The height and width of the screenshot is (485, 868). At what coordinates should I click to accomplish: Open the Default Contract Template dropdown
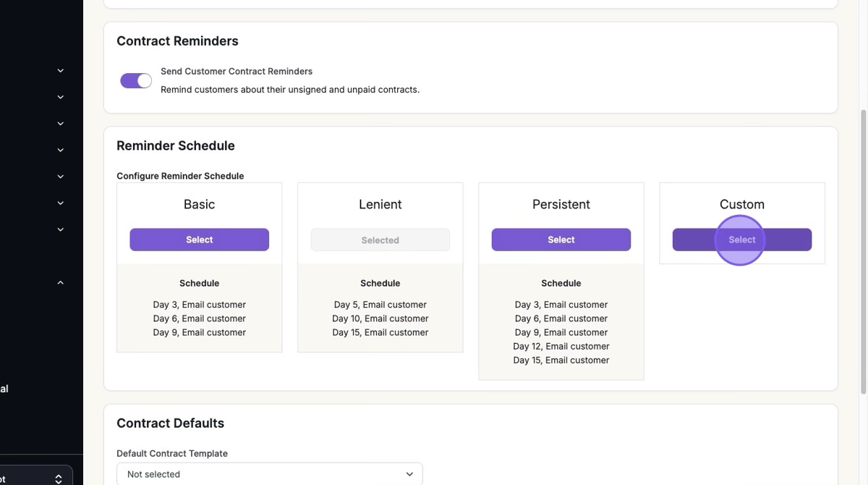[x=269, y=474]
